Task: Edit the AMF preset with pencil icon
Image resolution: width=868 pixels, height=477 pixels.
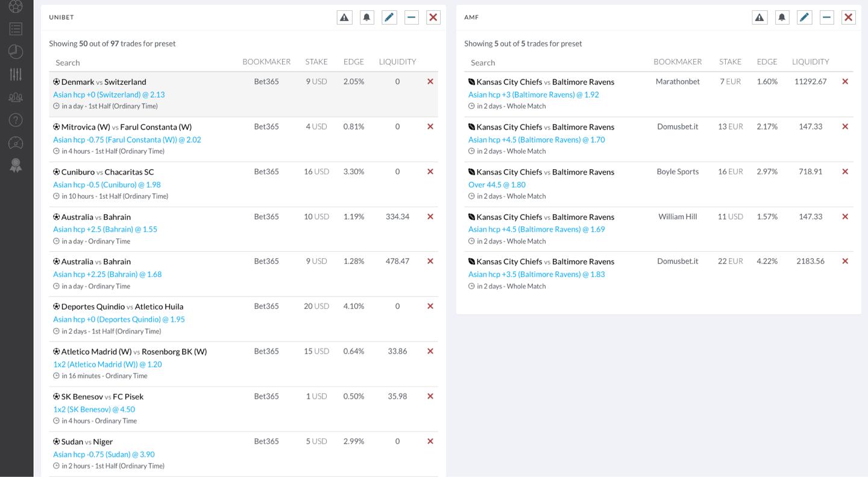Action: click(x=805, y=17)
